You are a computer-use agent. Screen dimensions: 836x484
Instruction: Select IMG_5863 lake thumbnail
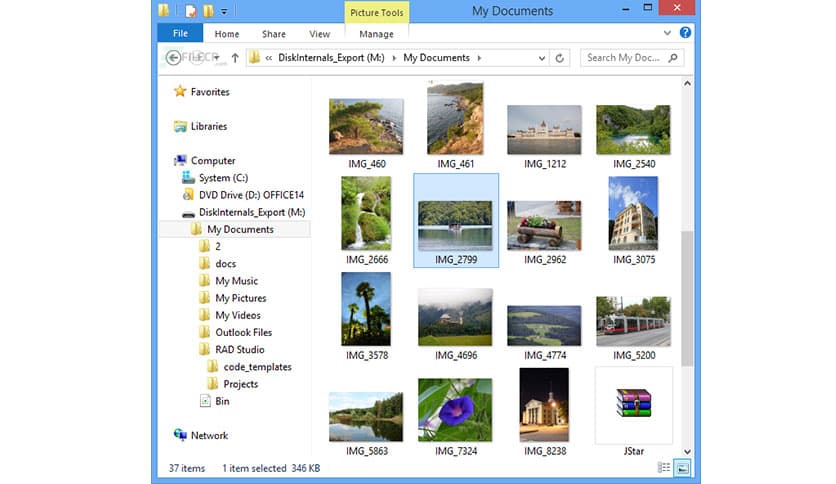click(x=366, y=417)
